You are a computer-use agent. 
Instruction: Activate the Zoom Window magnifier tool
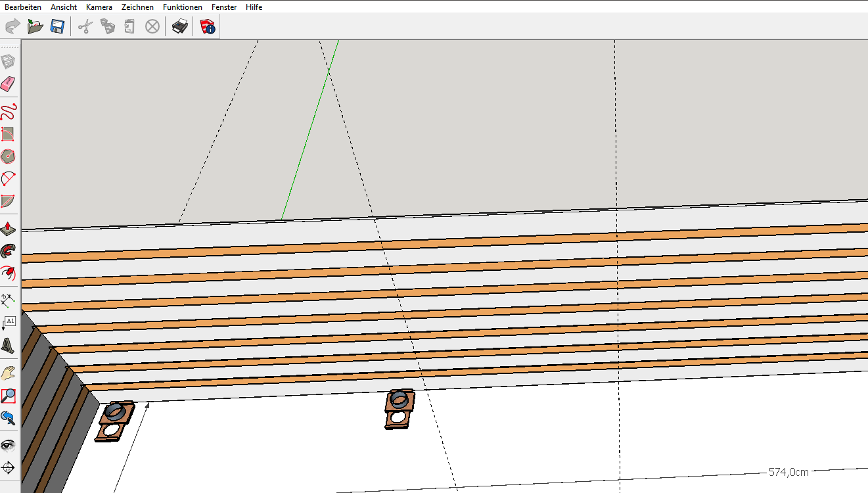[8, 396]
